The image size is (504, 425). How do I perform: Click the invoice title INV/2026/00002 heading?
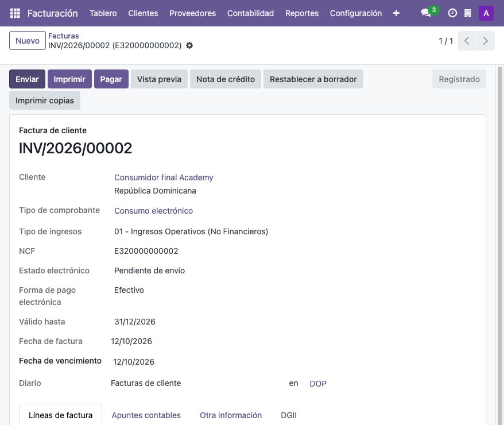pos(76,148)
